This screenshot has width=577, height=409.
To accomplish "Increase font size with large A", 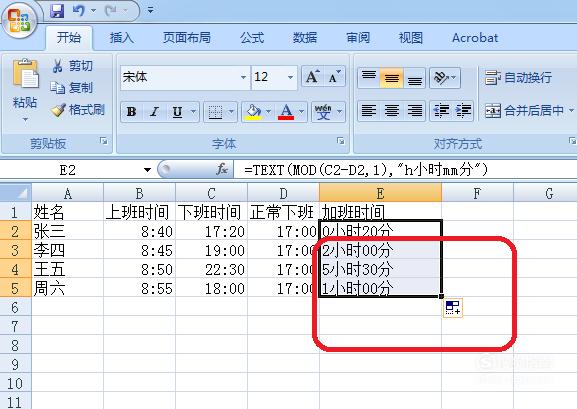I will click(312, 77).
